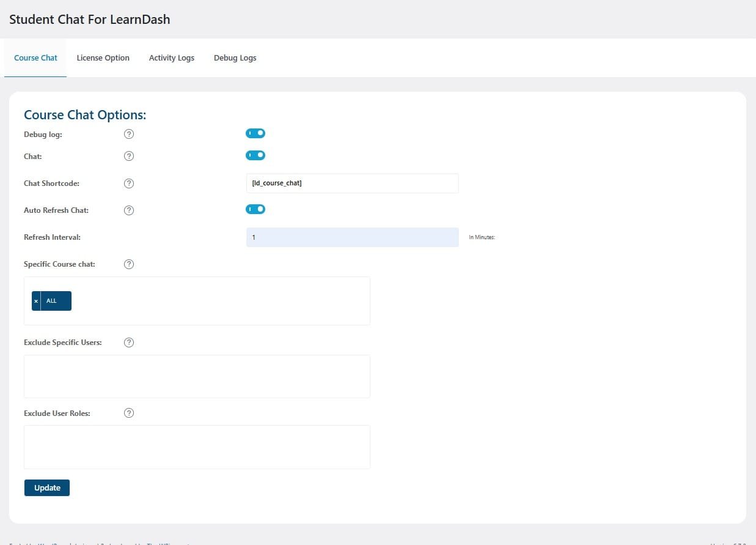Show the Exclude User Roles help tooltip
756x545 pixels.
coord(129,413)
